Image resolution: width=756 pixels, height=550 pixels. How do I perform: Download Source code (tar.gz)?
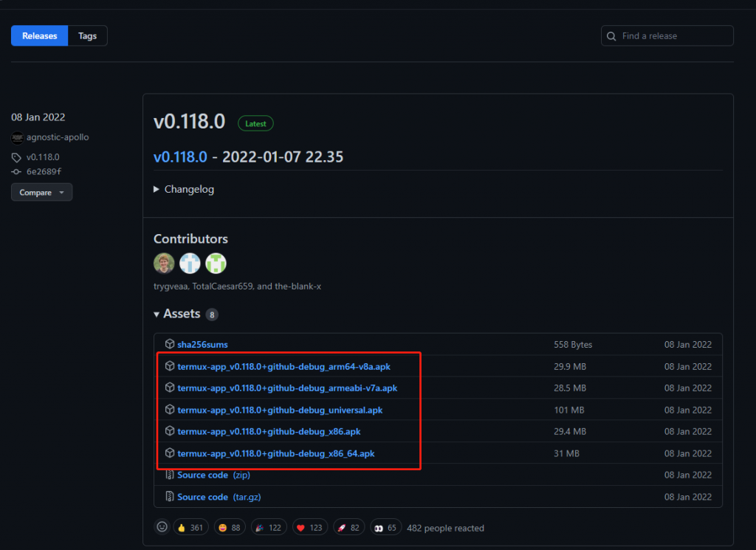219,497
